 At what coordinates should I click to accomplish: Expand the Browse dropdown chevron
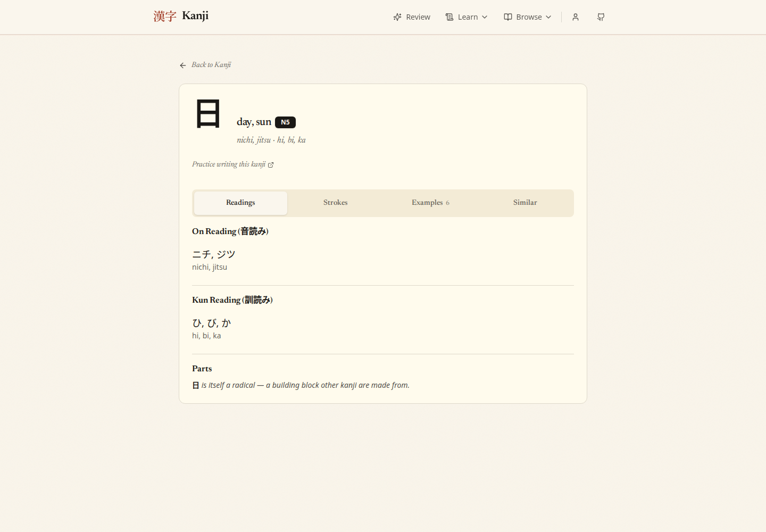coord(548,17)
